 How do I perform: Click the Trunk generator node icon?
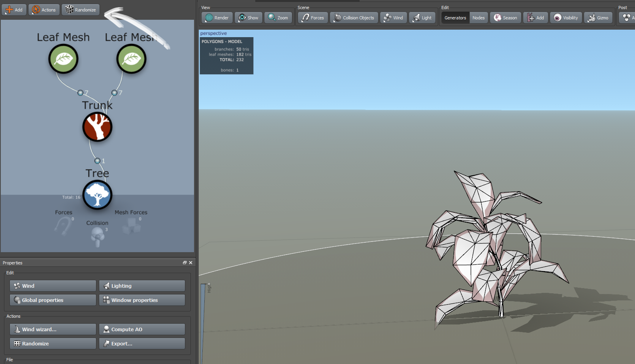point(97,127)
